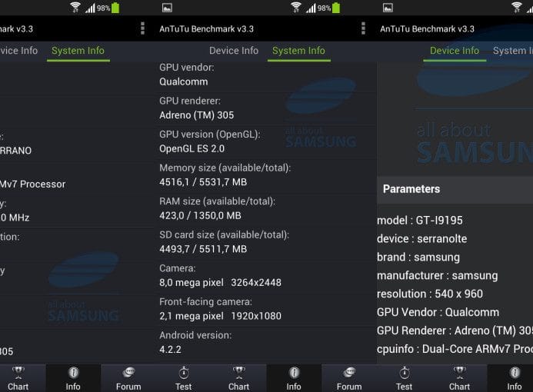Select GPU Renderer : Adreno line on right screen
Screen dimensions: 533x392
pyautogui.click(x=455, y=331)
